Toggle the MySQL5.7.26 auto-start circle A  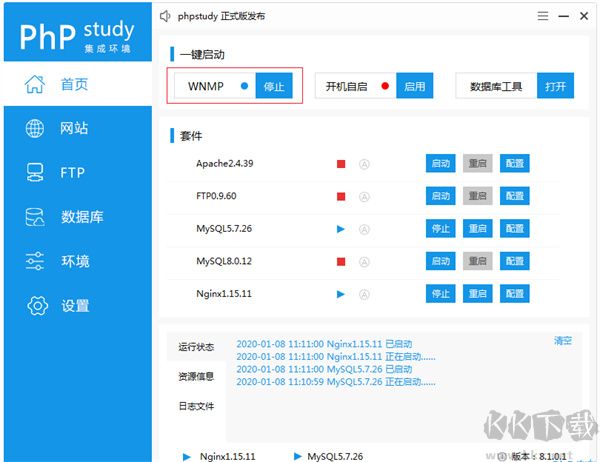pyautogui.click(x=364, y=229)
